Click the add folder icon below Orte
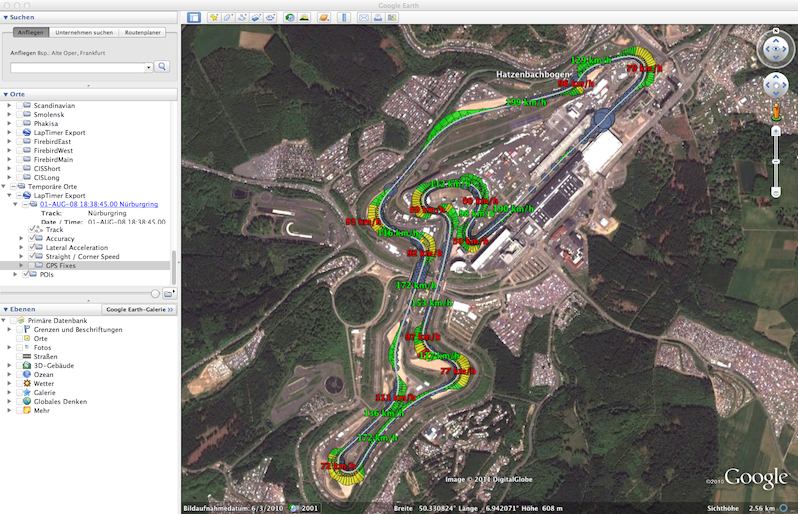 [x=168, y=294]
